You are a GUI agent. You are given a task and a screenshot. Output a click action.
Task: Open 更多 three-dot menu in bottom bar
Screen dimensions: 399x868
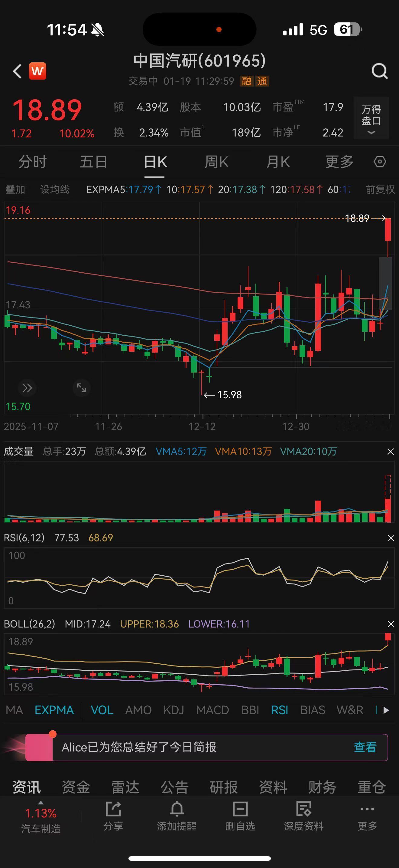(x=367, y=817)
